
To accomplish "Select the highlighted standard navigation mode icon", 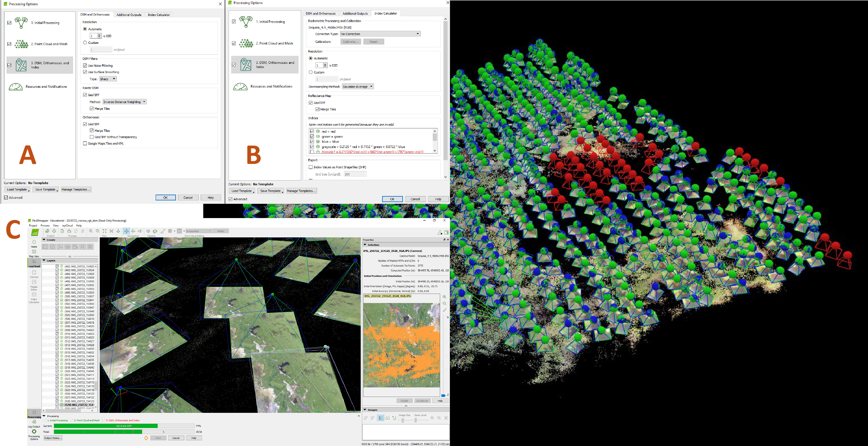I will 126,231.
